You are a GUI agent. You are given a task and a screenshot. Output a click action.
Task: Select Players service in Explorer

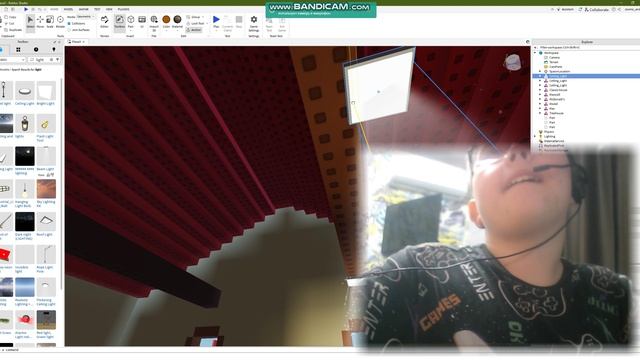[x=549, y=132]
